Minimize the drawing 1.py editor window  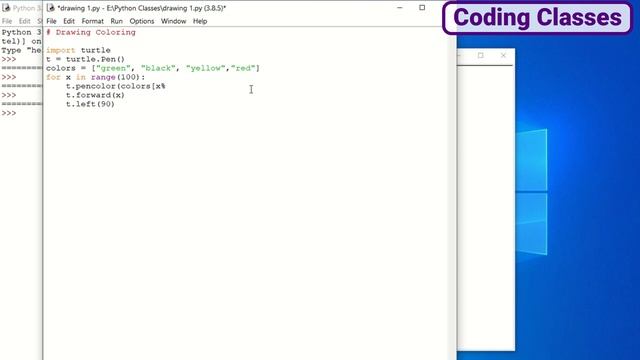(x=400, y=8)
